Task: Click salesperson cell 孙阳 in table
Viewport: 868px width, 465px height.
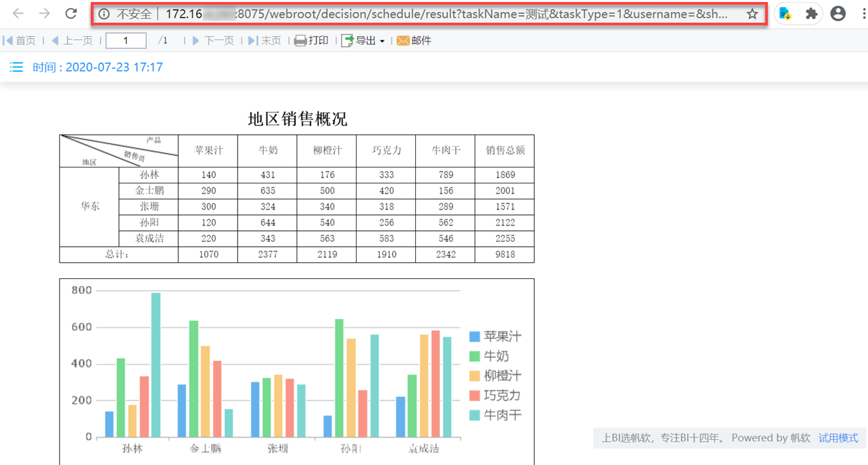Action: [x=150, y=223]
